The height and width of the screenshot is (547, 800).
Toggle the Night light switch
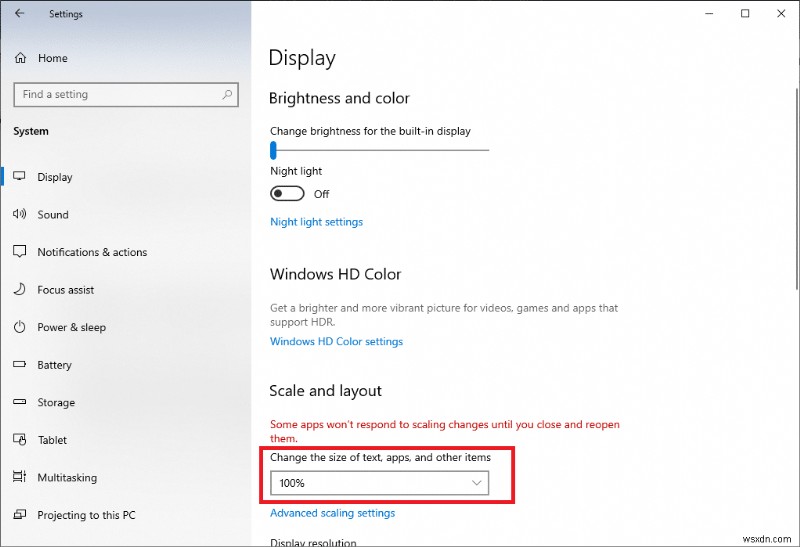pos(288,193)
